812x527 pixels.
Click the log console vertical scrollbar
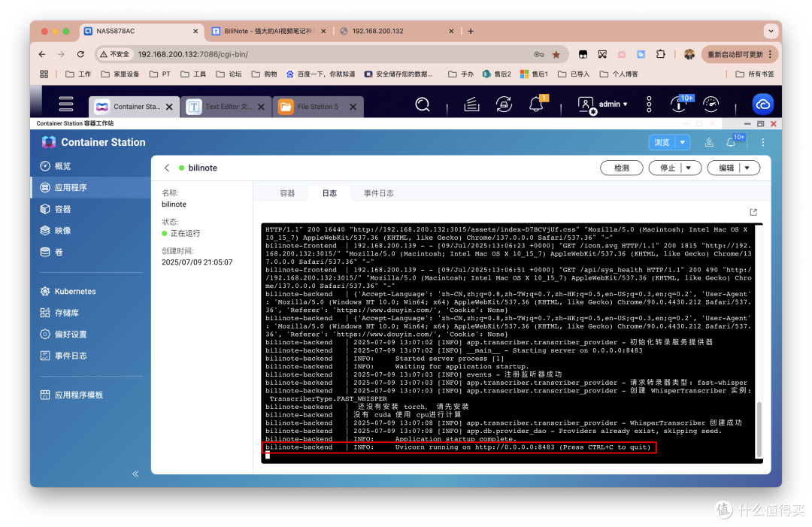[x=759, y=430]
